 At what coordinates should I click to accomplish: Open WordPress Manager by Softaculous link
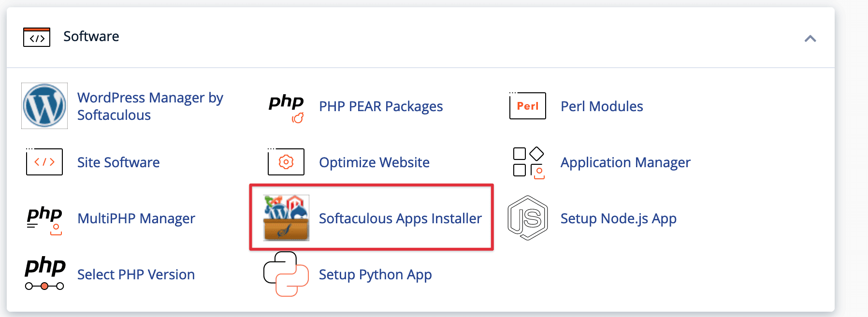[x=150, y=106]
